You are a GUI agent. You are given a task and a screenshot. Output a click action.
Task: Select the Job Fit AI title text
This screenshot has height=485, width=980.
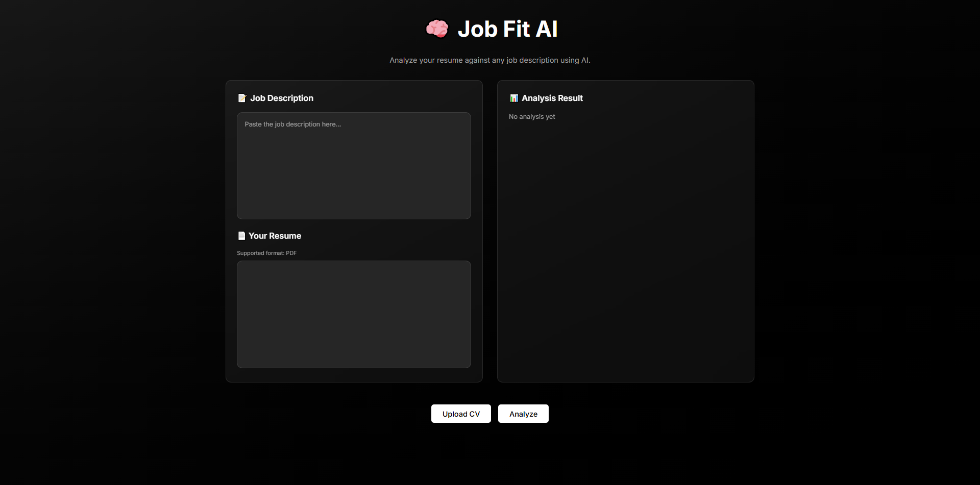[507, 29]
